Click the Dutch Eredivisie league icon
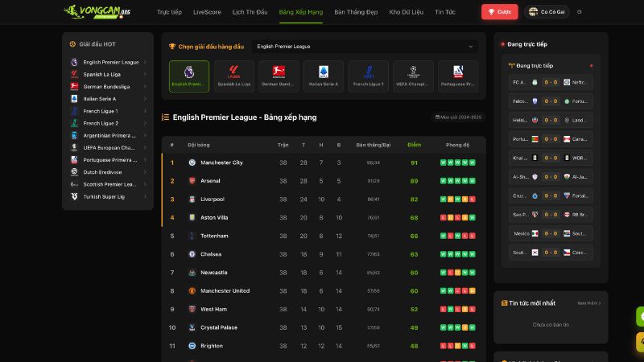The width and height of the screenshot is (644, 362). [74, 172]
